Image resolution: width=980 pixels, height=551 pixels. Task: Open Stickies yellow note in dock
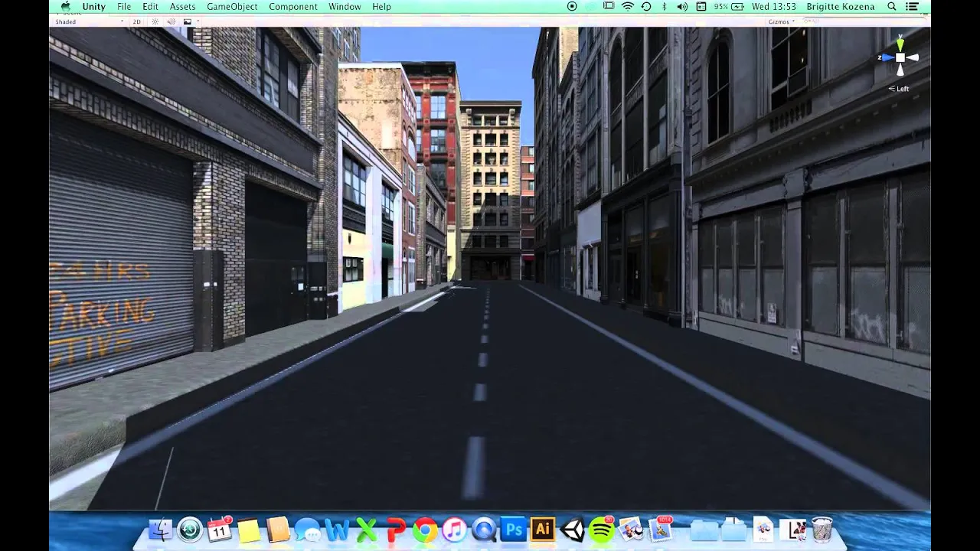(249, 530)
